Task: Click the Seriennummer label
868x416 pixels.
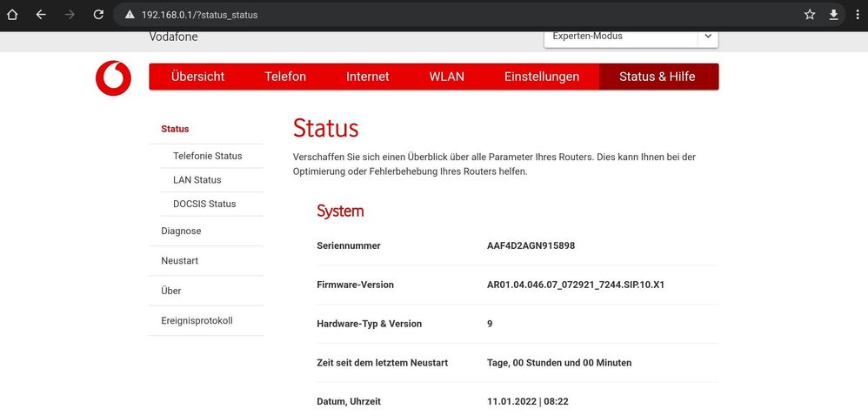Action: [x=349, y=245]
